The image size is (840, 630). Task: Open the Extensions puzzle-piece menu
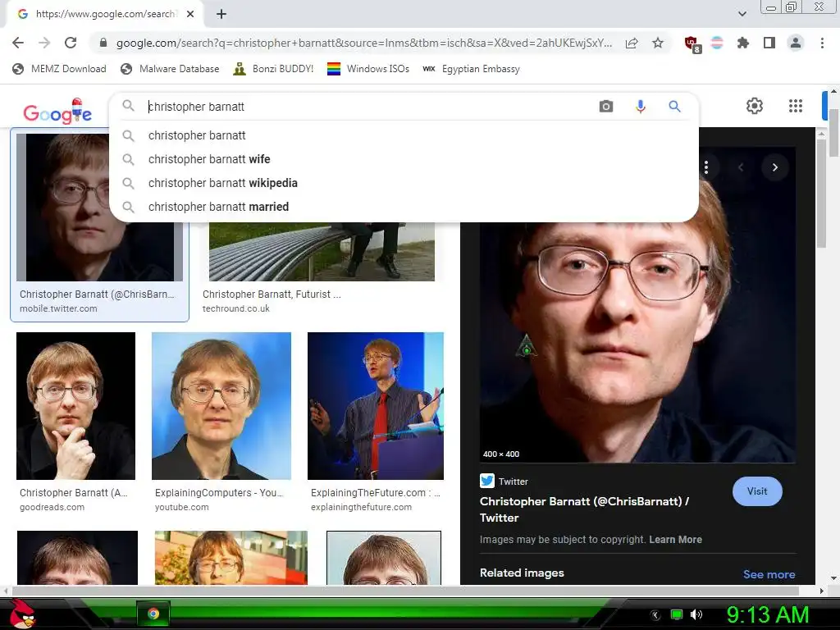(743, 43)
